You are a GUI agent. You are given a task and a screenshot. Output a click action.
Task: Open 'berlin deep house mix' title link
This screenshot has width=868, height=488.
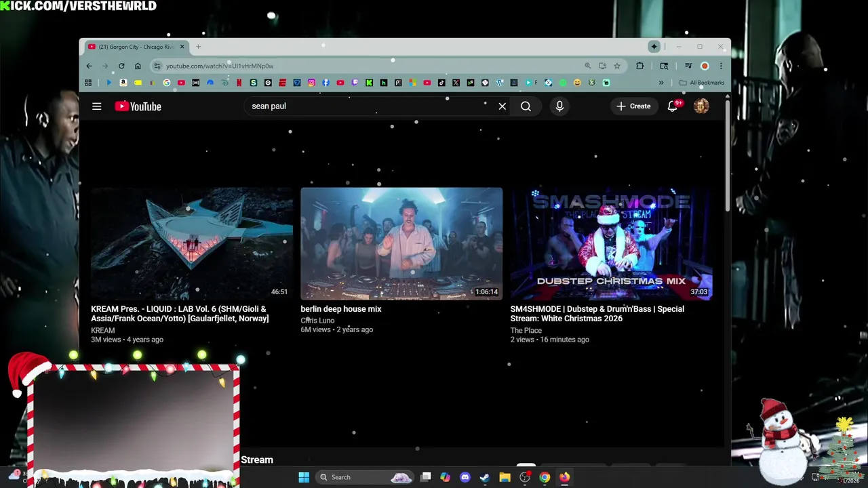(341, 309)
